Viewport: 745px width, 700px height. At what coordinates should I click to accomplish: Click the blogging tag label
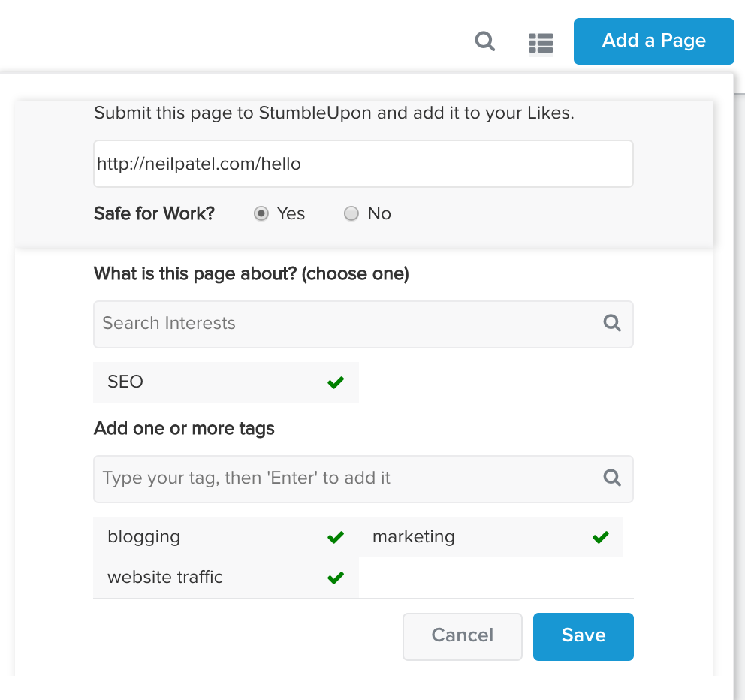144,536
